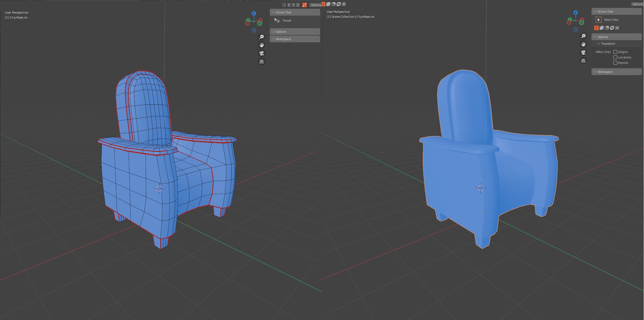Click blue Z axis on right viewport gizmo
Viewport: 644px width, 320px height.
tap(576, 13)
